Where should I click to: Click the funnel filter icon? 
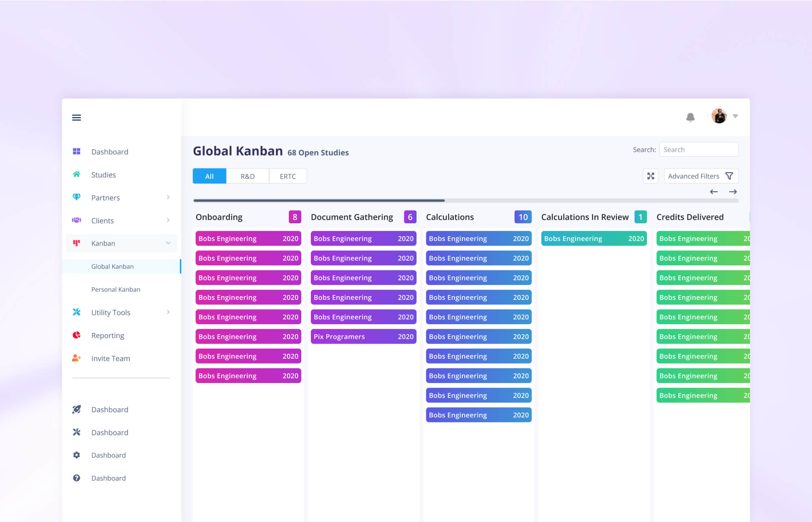tap(729, 176)
